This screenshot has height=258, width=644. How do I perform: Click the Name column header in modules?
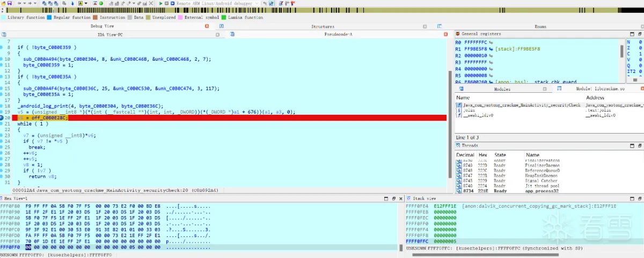tap(463, 98)
